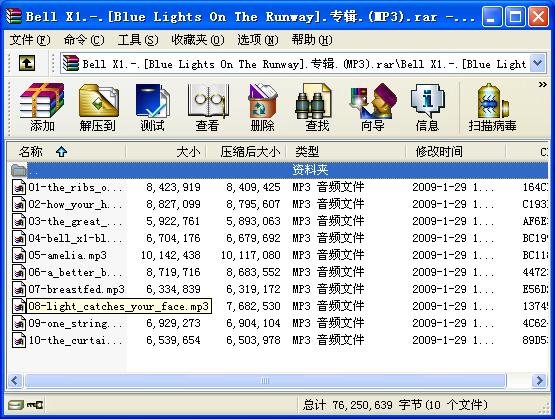Click the 解压到 (Extract to) icon
Image resolution: width=555 pixels, height=419 pixels.
[98, 108]
